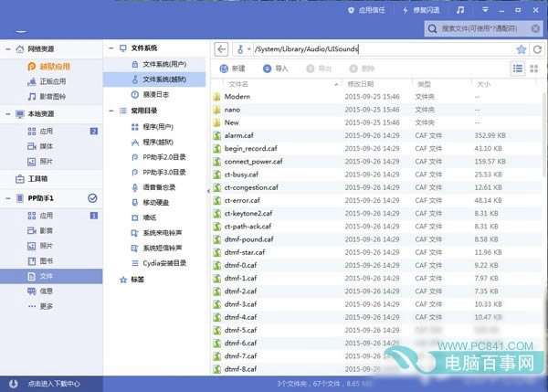Open Cydia安装目录
Viewport: 548px width, 392px height.
(x=159, y=263)
